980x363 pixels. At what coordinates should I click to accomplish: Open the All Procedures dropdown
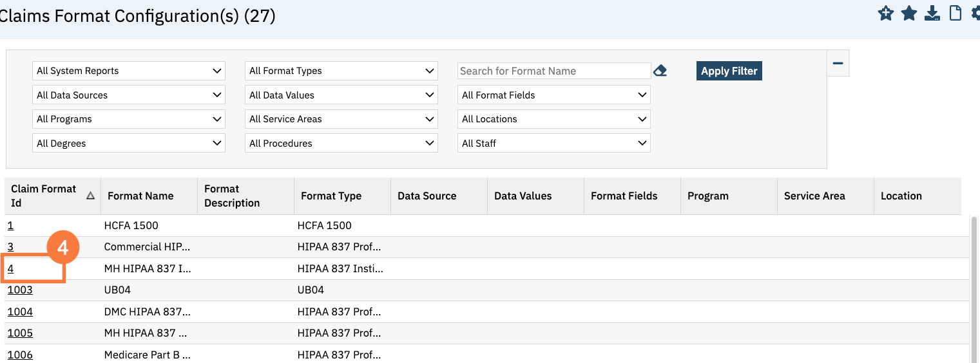341,144
